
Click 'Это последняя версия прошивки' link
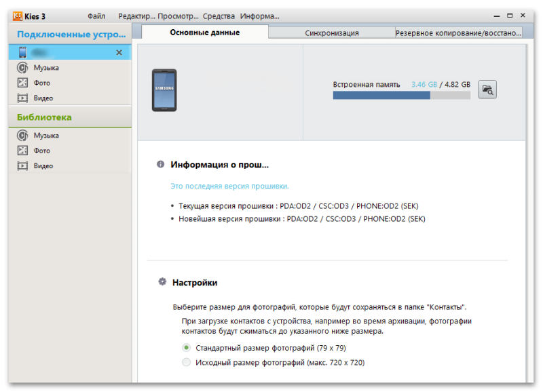pos(229,186)
